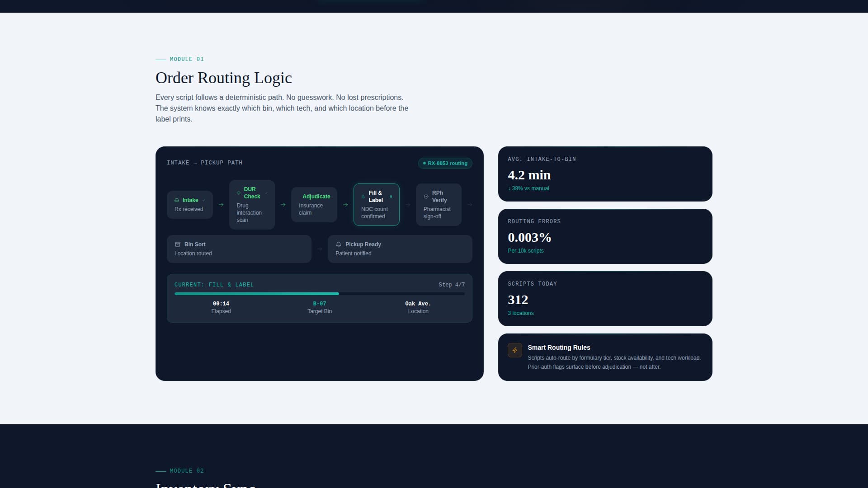Image resolution: width=868 pixels, height=488 pixels.
Task: Select the Intake step card
Action: pos(190,205)
